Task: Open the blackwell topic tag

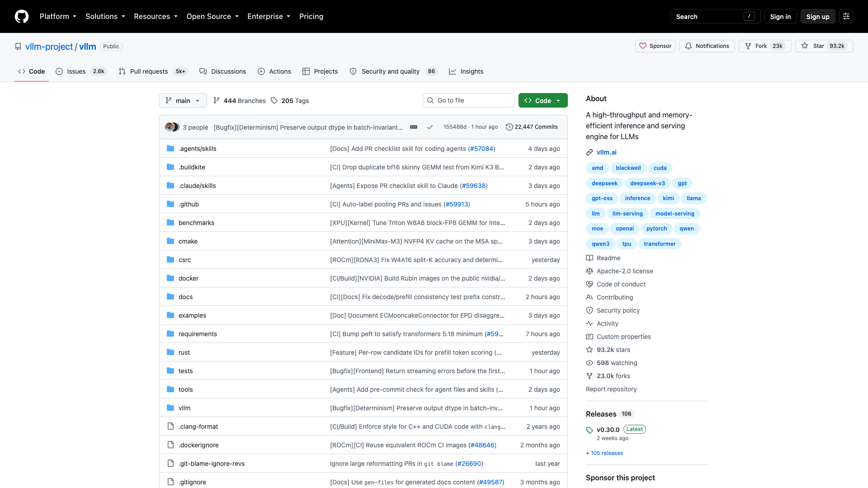Action: point(628,168)
